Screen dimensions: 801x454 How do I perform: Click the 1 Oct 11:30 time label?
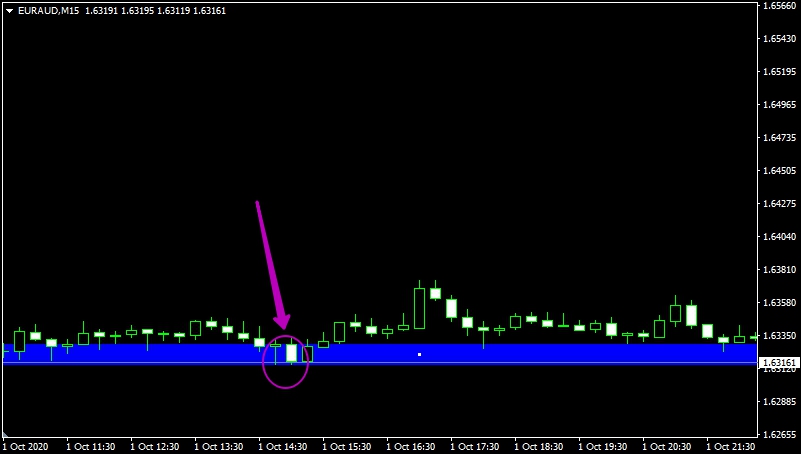pos(92,446)
